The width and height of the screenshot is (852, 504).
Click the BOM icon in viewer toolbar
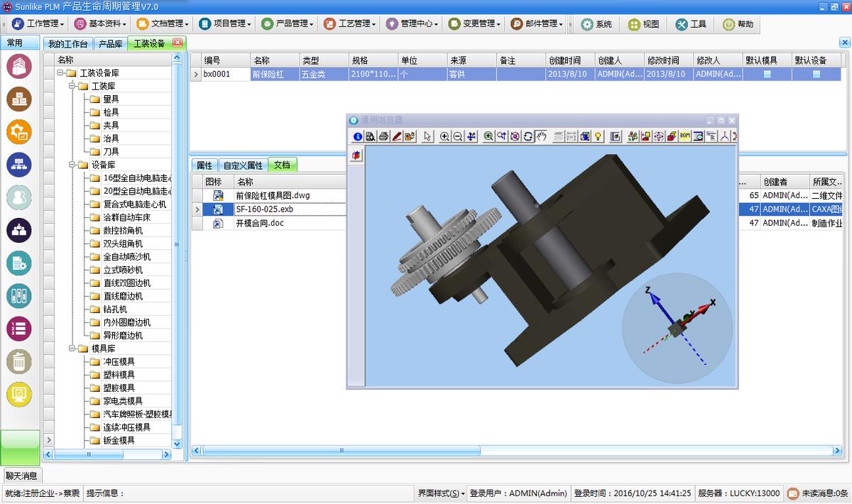coord(684,136)
